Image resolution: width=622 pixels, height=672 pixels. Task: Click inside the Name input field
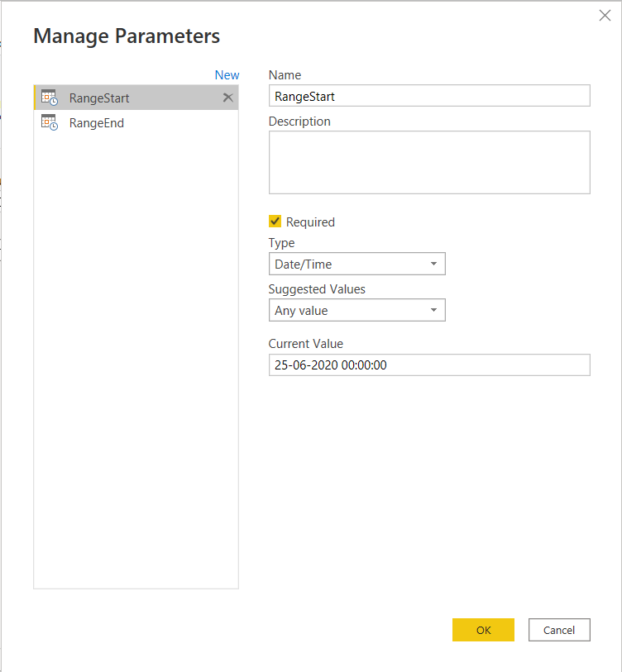click(x=428, y=96)
